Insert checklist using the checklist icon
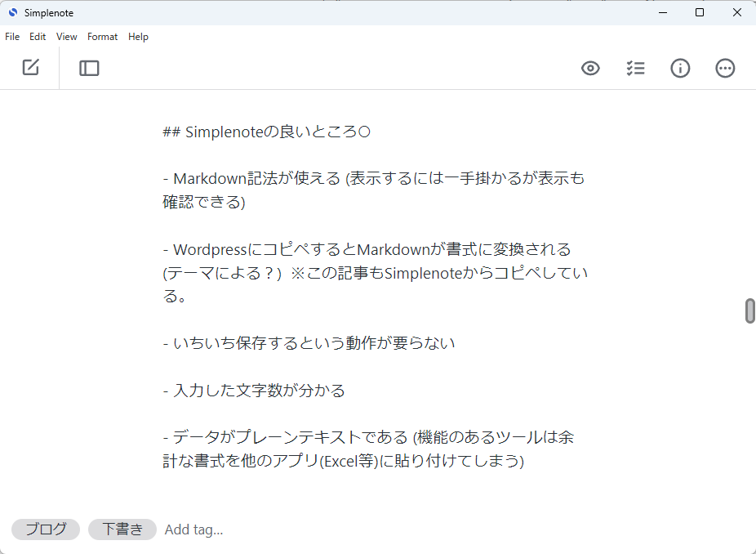This screenshot has height=554, width=756. coord(635,68)
